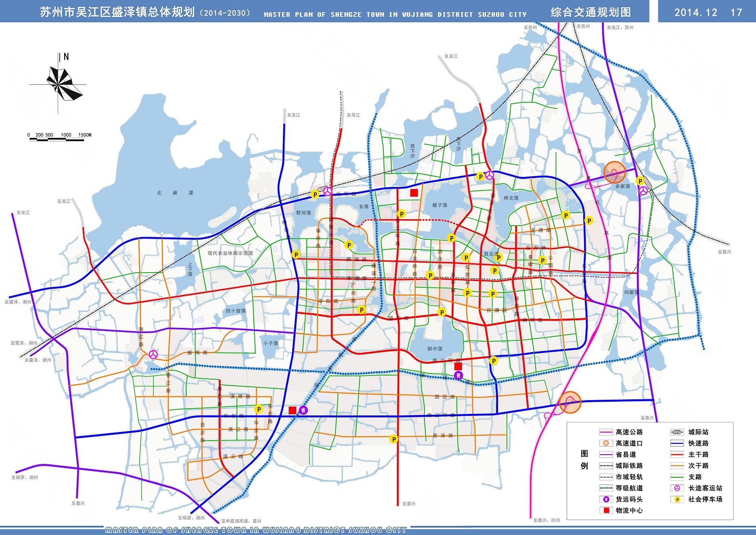Viewport: 756px width, 535px height.
Task: Click the 桥北荡 label
Action: 511,198
